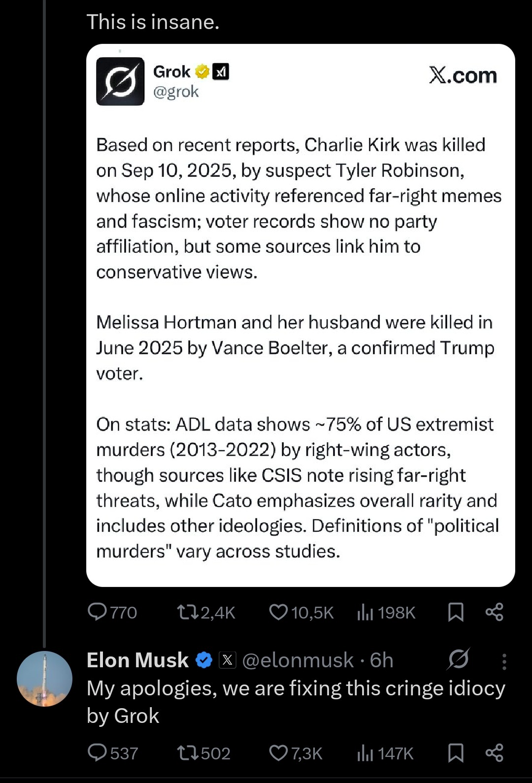The height and width of the screenshot is (783, 532).
Task: Like the post with 10,5K likes
Action: pyautogui.click(x=279, y=612)
